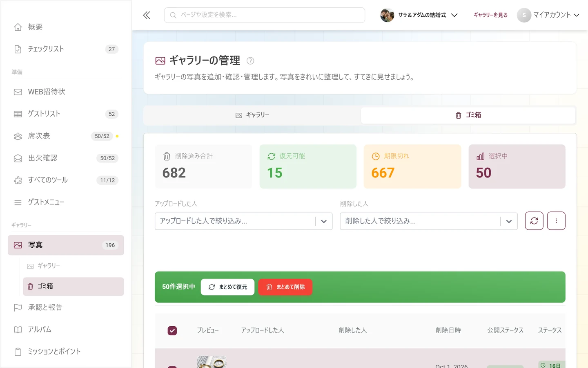Image resolution: width=588 pixels, height=368 pixels.
Task: Open ゲストメニュー in sidebar
Action: [x=66, y=202]
